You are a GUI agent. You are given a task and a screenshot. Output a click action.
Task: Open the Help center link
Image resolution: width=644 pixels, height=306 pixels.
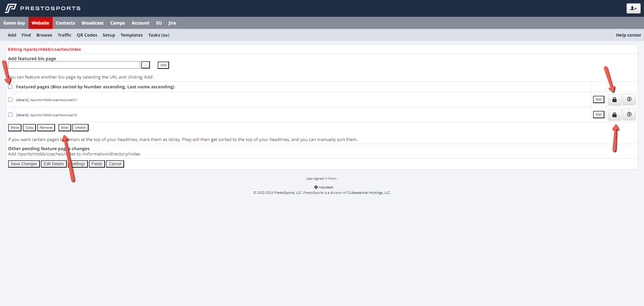point(628,35)
